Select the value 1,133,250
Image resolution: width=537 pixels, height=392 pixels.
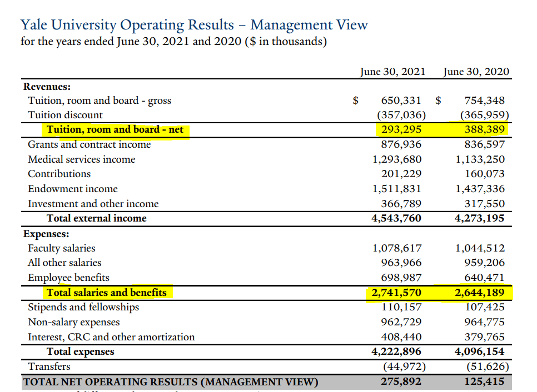click(x=480, y=159)
